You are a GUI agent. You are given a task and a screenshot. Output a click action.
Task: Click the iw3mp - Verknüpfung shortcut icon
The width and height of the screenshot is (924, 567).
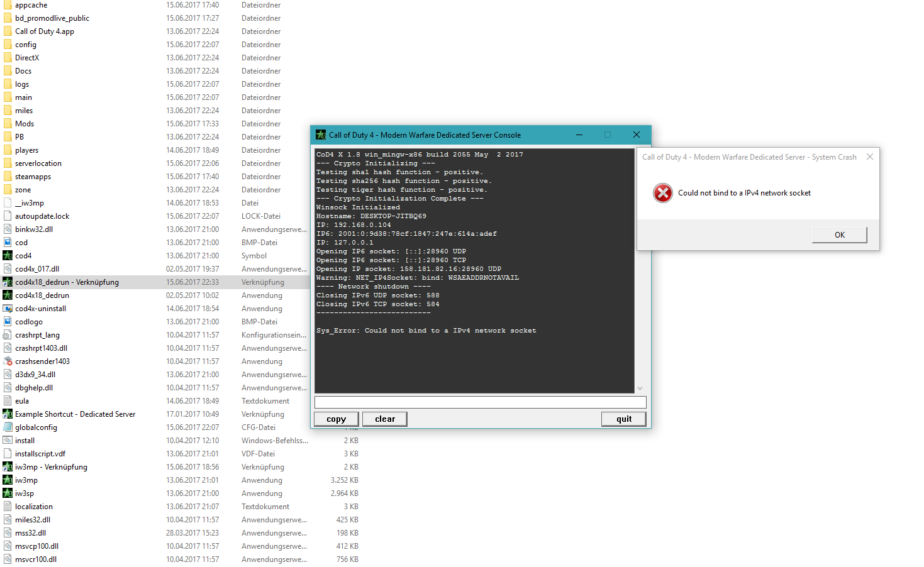8,467
